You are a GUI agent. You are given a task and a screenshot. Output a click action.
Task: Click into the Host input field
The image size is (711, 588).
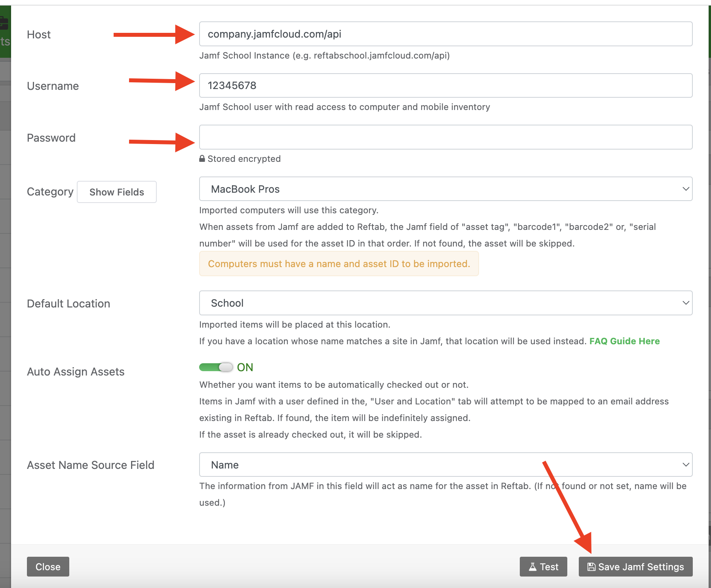(446, 34)
